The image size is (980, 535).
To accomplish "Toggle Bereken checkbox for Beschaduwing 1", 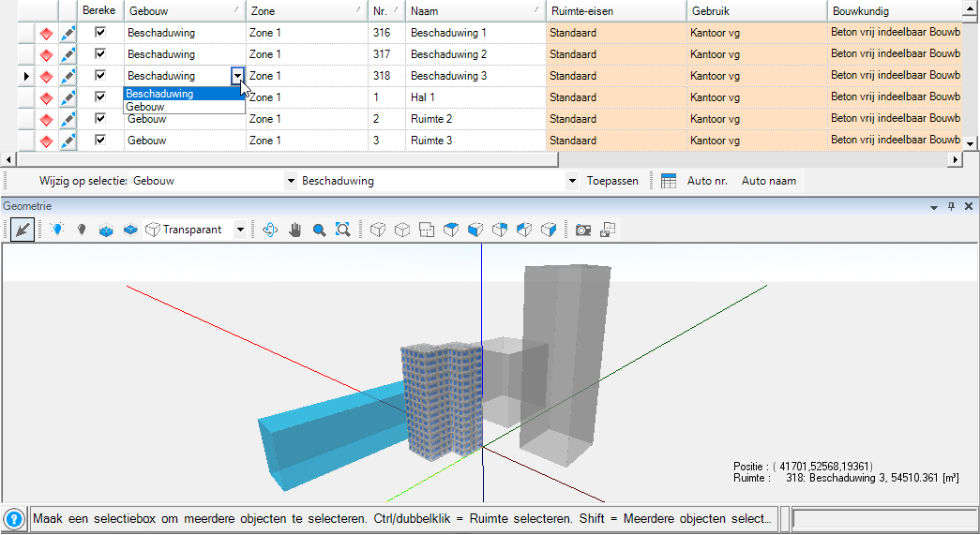I will (x=100, y=33).
